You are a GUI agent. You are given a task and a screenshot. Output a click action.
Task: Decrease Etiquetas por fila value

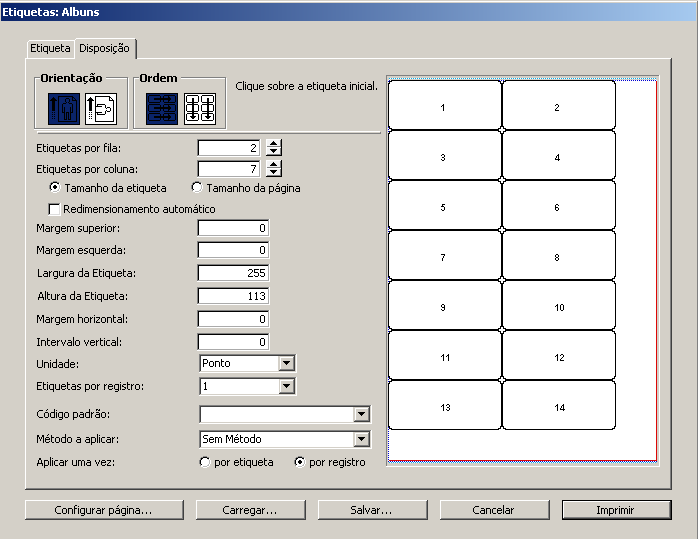274,153
